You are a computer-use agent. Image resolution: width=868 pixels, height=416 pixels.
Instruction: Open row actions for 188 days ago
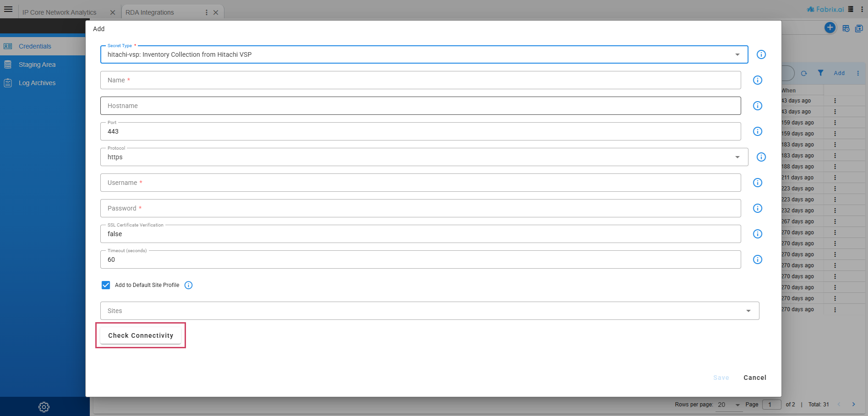click(x=835, y=167)
